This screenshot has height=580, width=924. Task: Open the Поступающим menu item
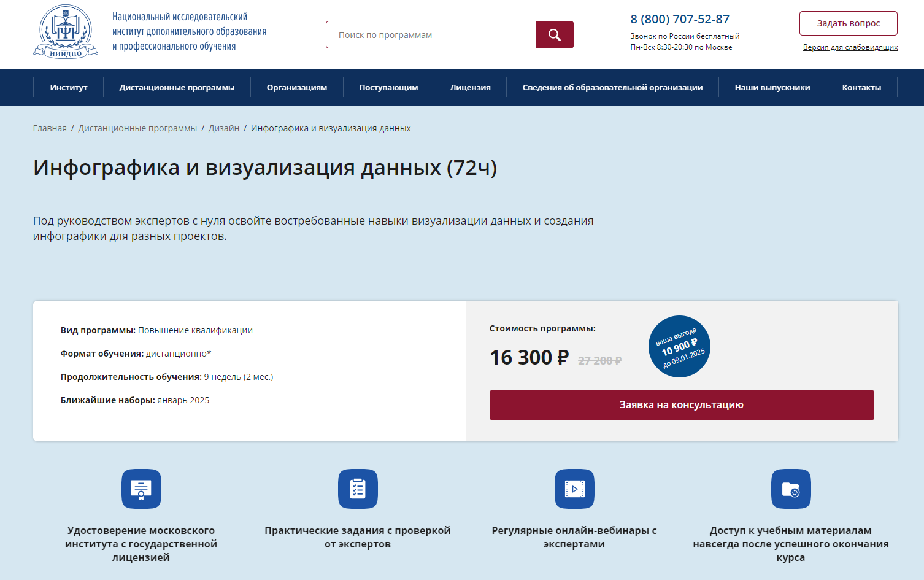click(x=388, y=87)
